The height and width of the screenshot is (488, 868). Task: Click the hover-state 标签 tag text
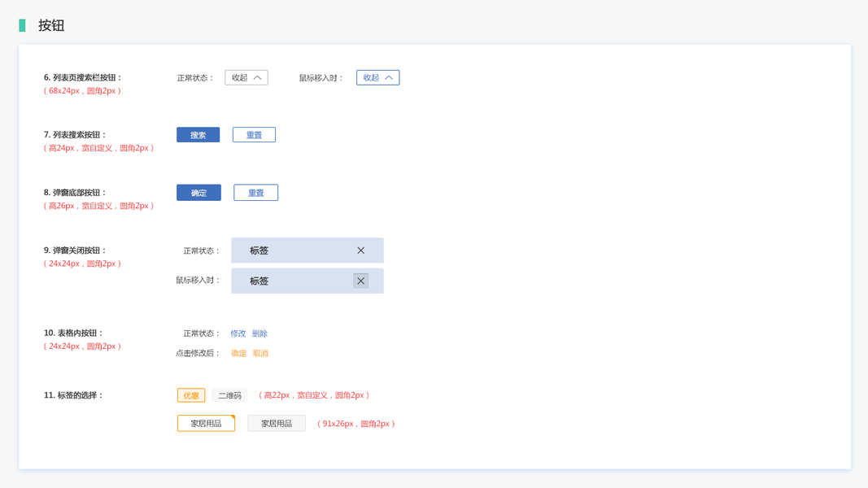point(259,281)
